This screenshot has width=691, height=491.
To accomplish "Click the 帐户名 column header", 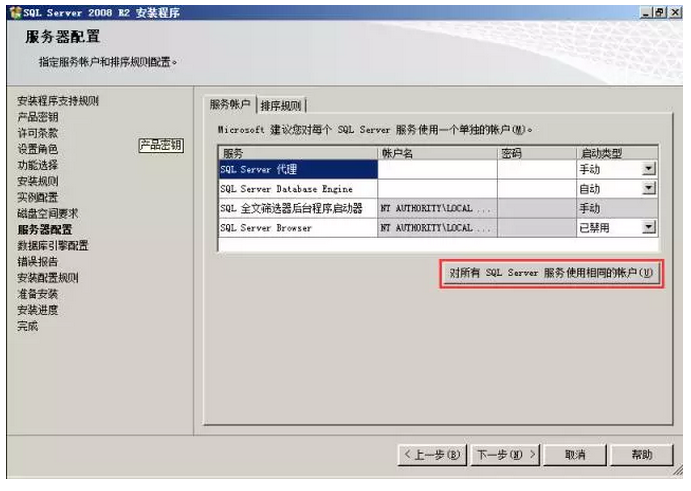I will point(437,153).
